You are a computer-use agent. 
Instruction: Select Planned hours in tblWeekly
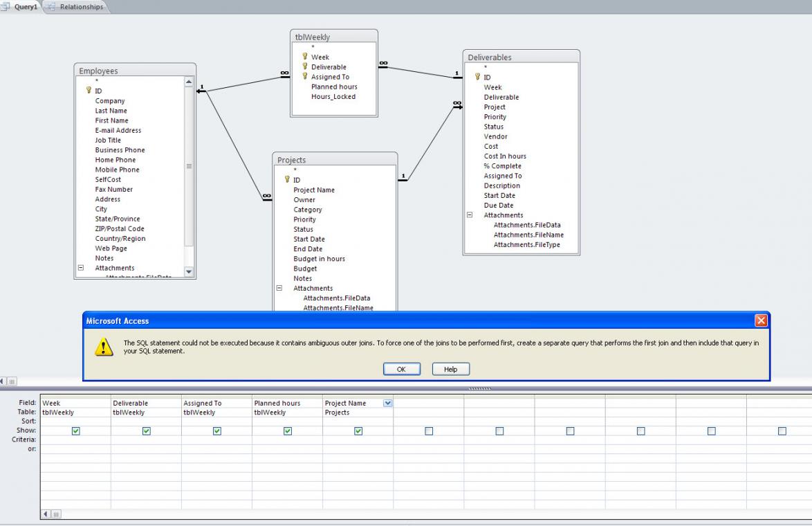[334, 87]
